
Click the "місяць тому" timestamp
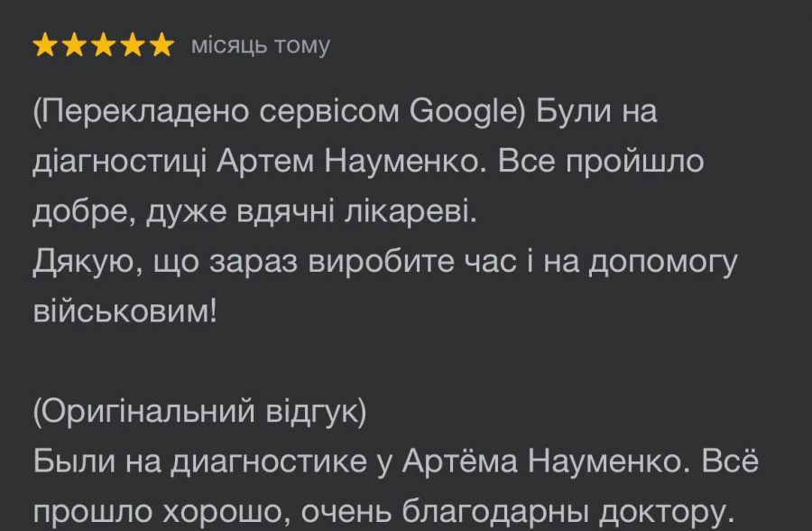[261, 45]
